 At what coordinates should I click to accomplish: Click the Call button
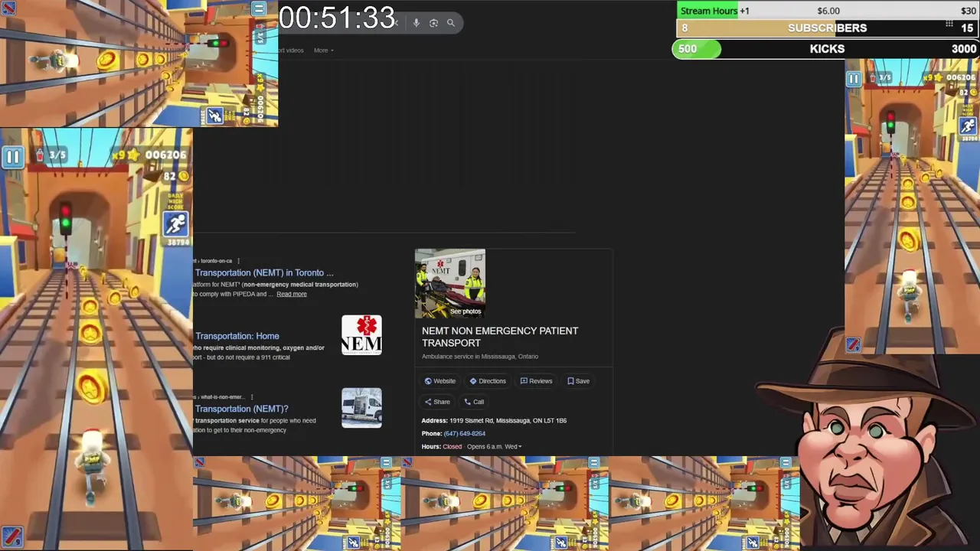[x=474, y=402]
